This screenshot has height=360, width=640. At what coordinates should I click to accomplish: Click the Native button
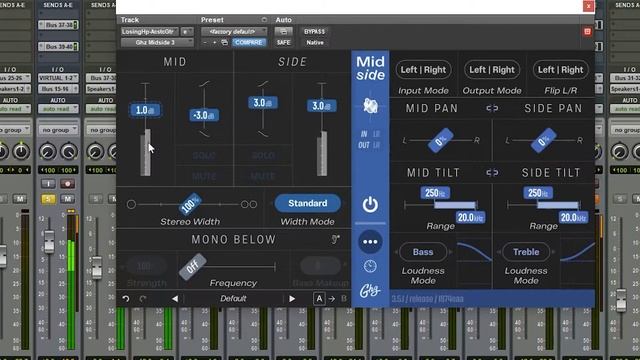pos(315,42)
